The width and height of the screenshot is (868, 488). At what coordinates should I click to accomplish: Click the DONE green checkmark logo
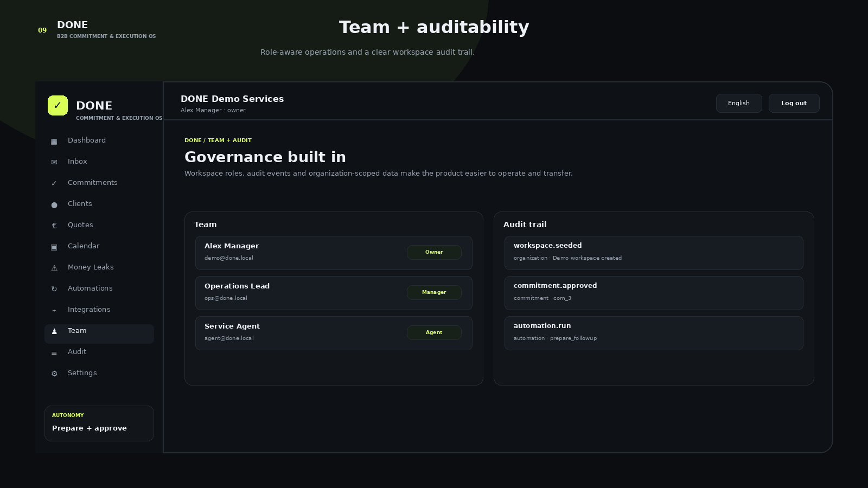(x=58, y=105)
